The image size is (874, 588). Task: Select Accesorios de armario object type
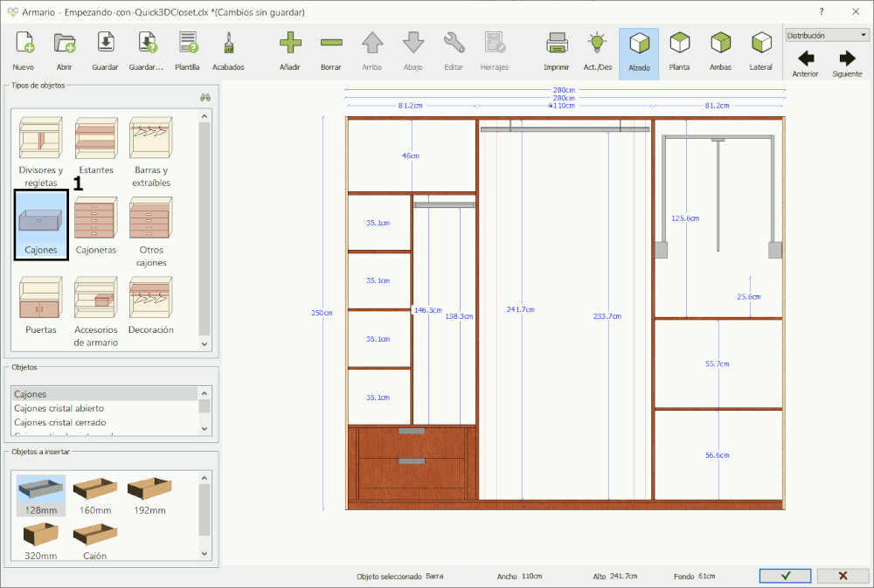point(96,312)
